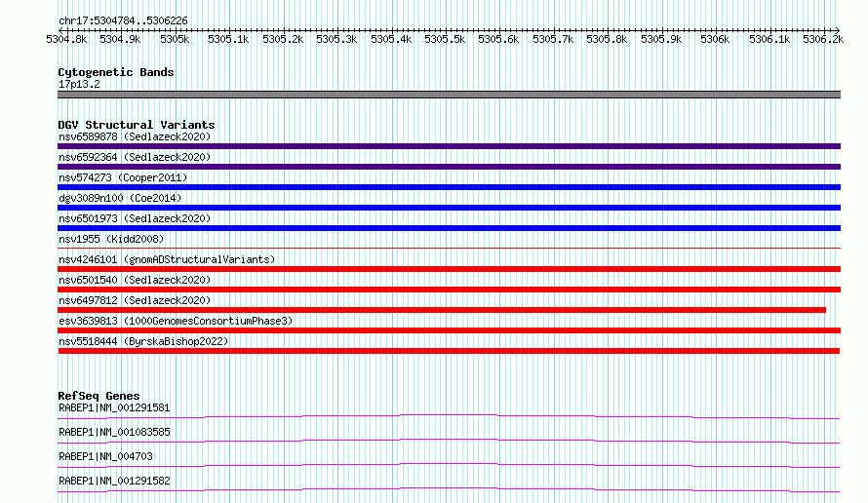Open the nsv5518444 (ByrskaBishop2022) label
868x503 pixels.
143,341
